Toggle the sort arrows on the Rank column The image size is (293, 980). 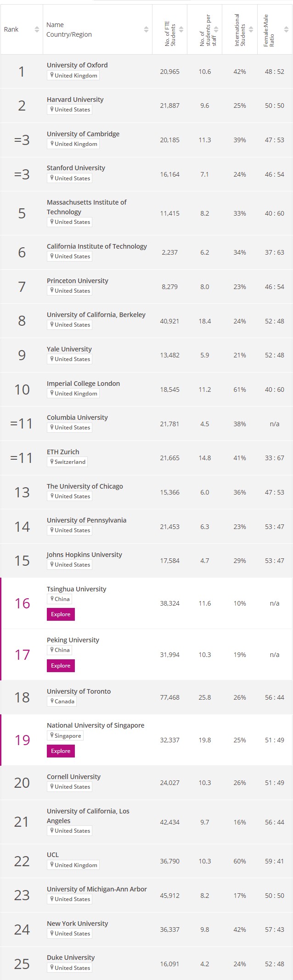tap(37, 28)
